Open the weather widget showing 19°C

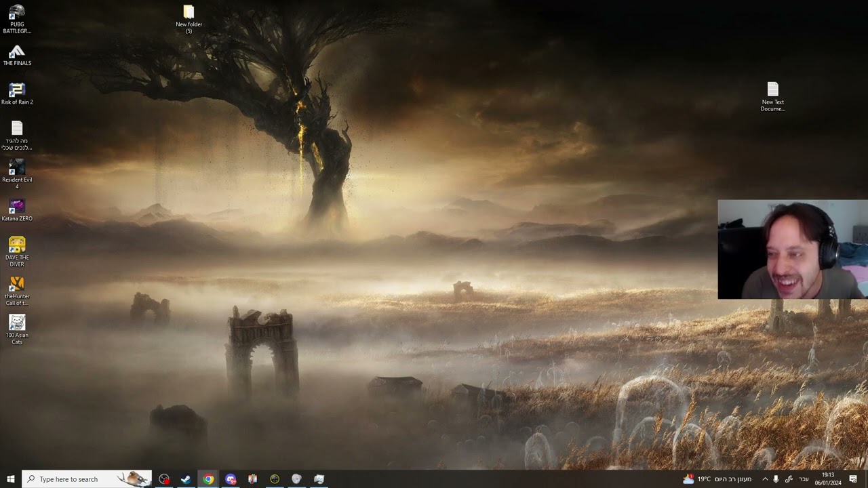pos(717,479)
